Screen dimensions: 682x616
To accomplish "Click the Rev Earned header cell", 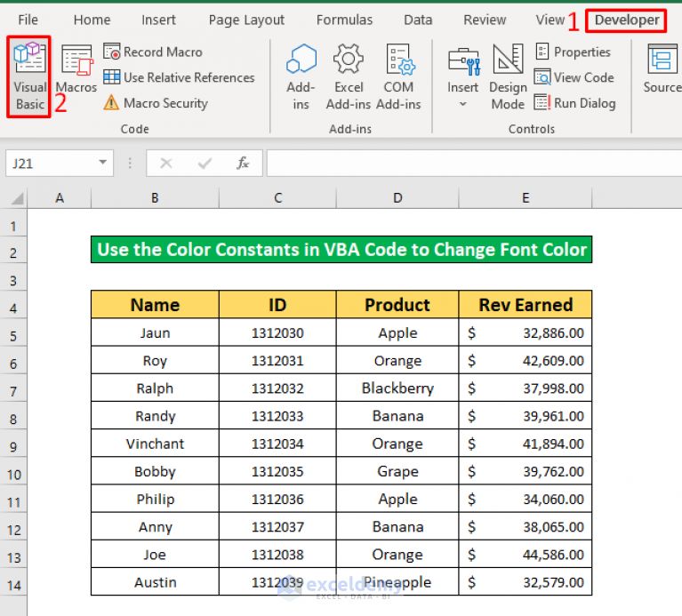I will [x=526, y=305].
